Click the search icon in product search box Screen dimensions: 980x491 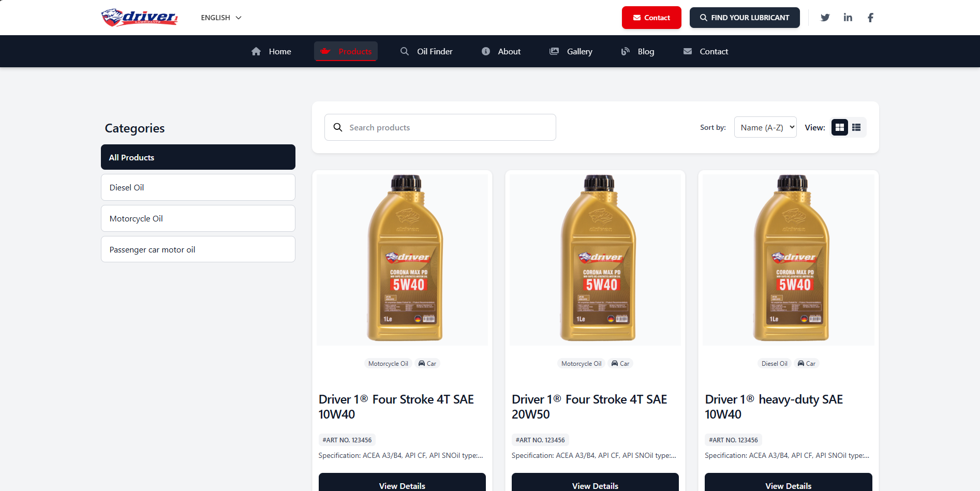point(338,127)
